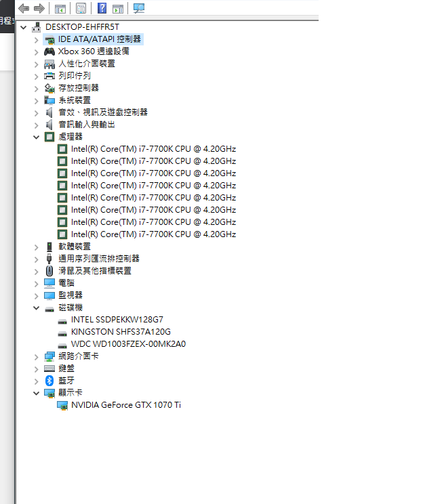
Task: Click the 存放控制器 storage icon
Action: (x=49, y=88)
